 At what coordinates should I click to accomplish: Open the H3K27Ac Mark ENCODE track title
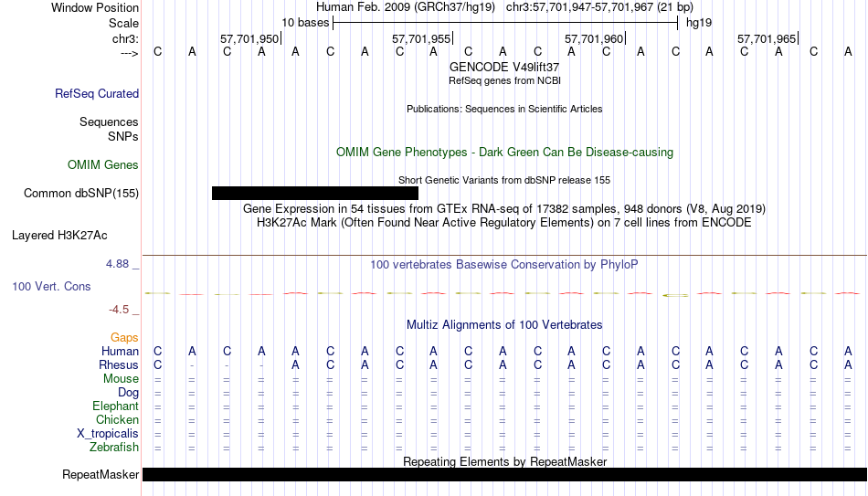point(504,223)
